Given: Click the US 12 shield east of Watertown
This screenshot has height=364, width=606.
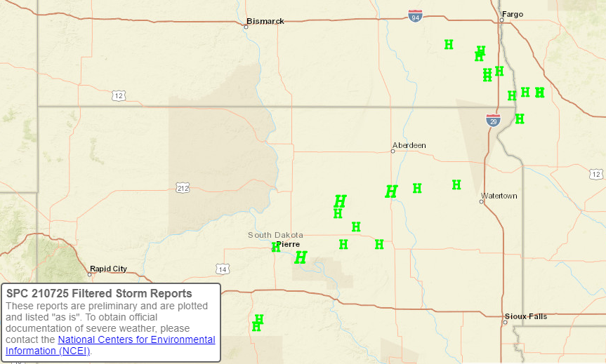Looking at the screenshot, I should 596,174.
